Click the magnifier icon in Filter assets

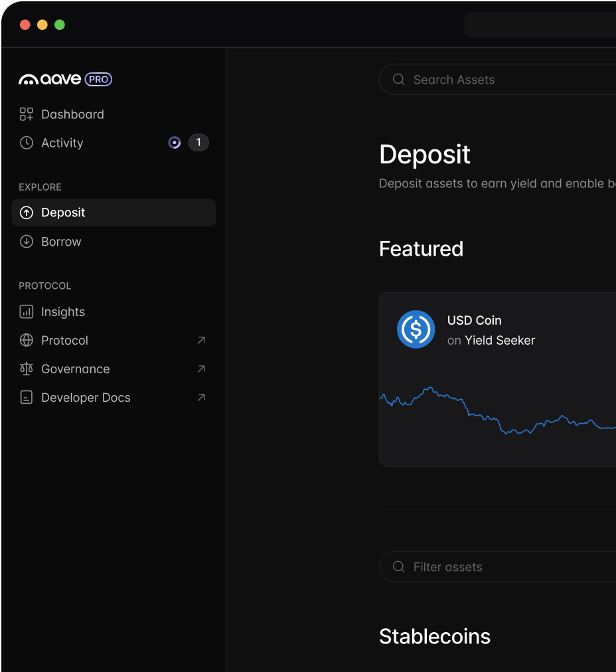point(398,566)
